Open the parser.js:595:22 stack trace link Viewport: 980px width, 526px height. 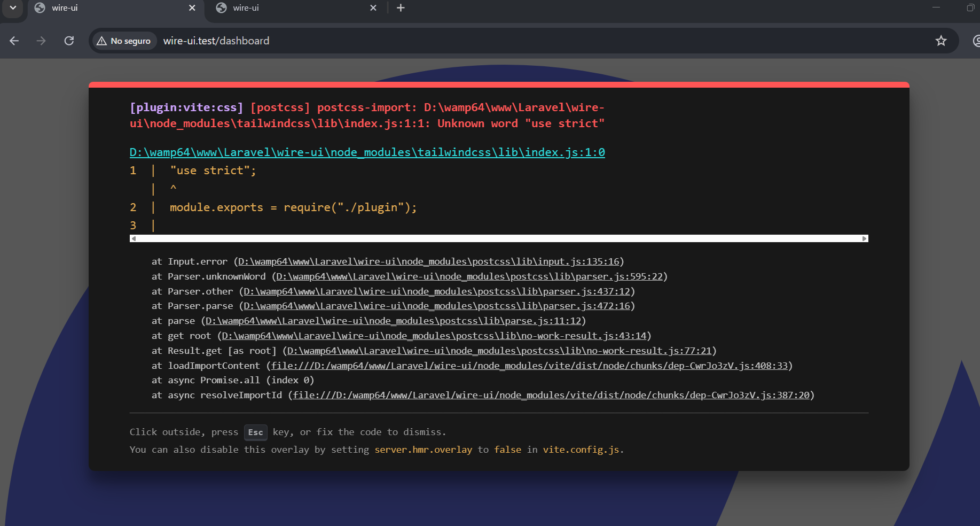pyautogui.click(x=469, y=276)
